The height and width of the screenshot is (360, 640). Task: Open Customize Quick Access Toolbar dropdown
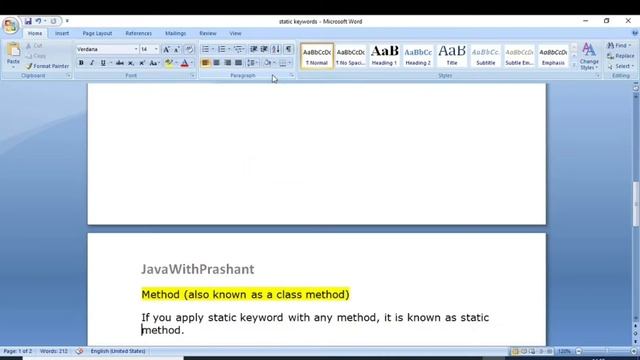coord(67,21)
